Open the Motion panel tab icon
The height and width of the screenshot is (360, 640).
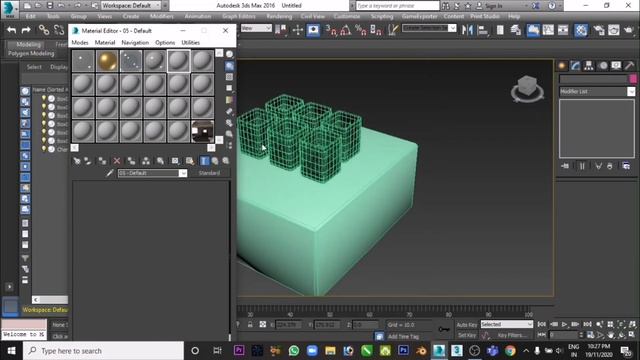pyautogui.click(x=602, y=66)
